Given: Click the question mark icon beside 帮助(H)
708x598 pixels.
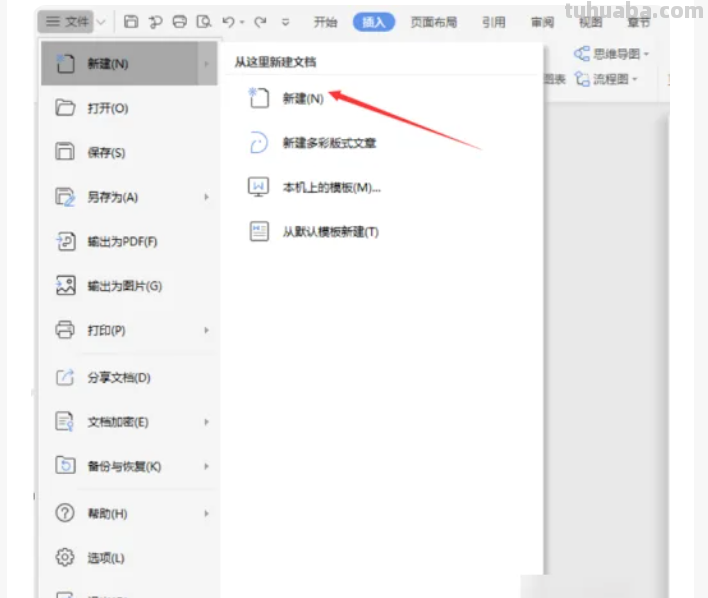Looking at the screenshot, I should point(65,513).
